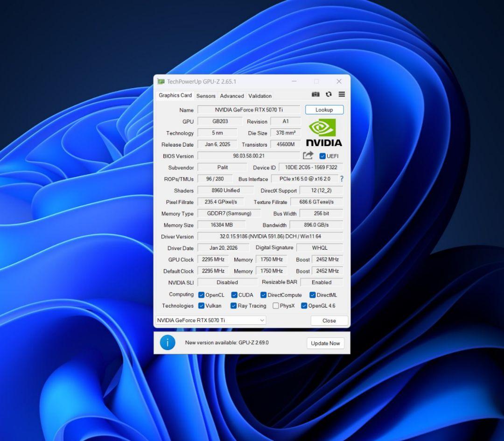This screenshot has height=441, width=504.
Task: Click the Default Clock value 2295 MHz
Action: (x=213, y=271)
